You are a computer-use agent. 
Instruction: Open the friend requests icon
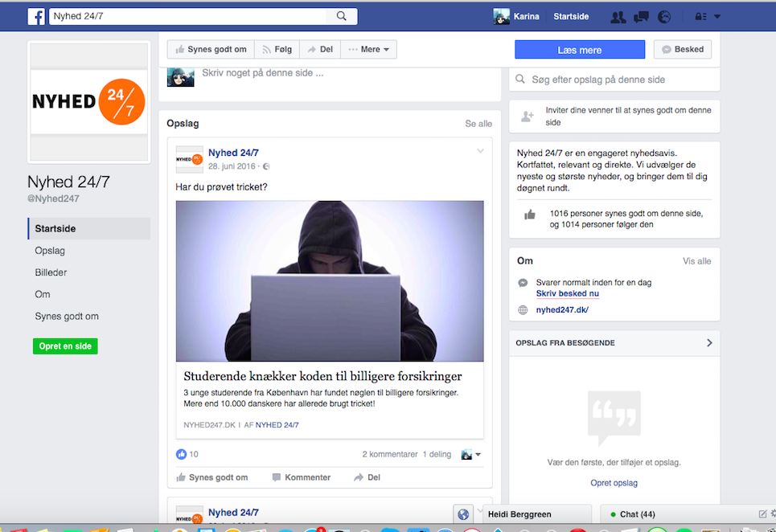[618, 17]
